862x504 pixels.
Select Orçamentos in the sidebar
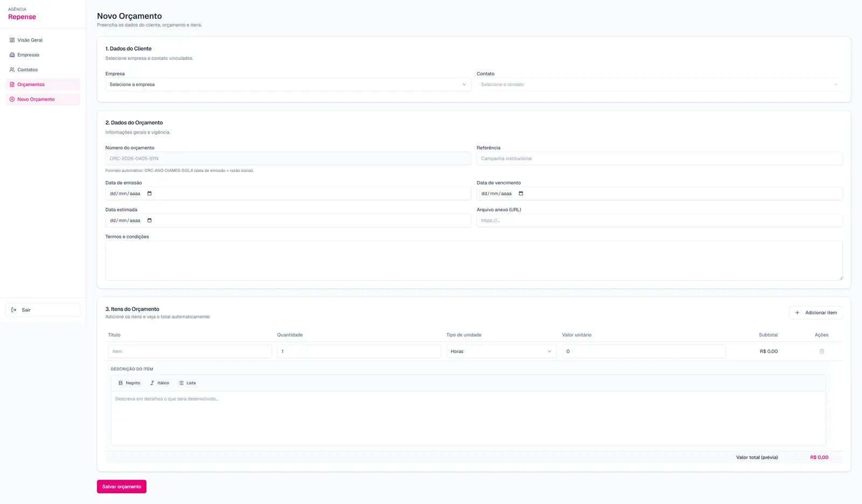(43, 85)
